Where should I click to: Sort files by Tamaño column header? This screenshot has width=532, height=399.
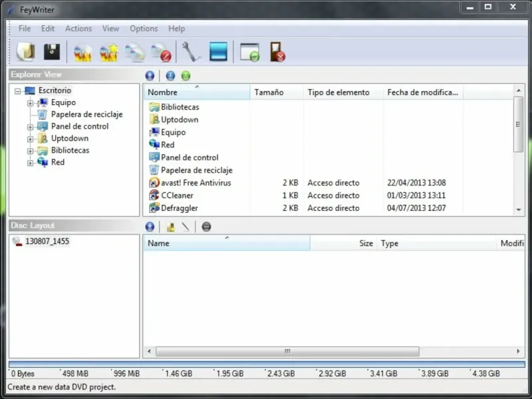pyautogui.click(x=277, y=92)
